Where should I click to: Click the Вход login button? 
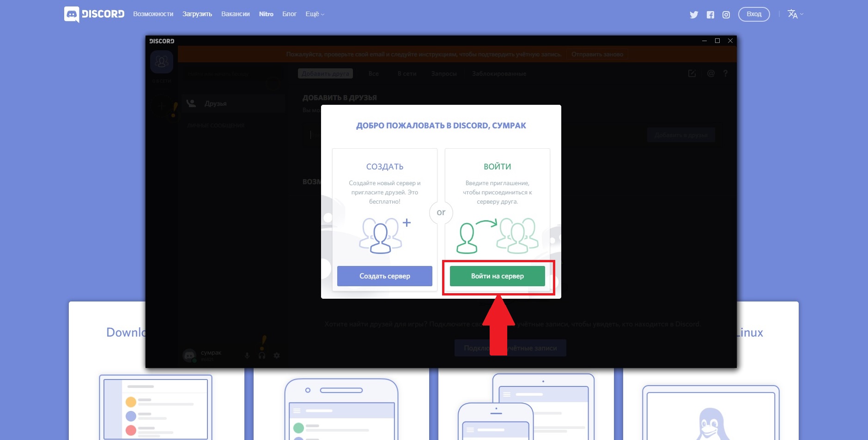754,14
